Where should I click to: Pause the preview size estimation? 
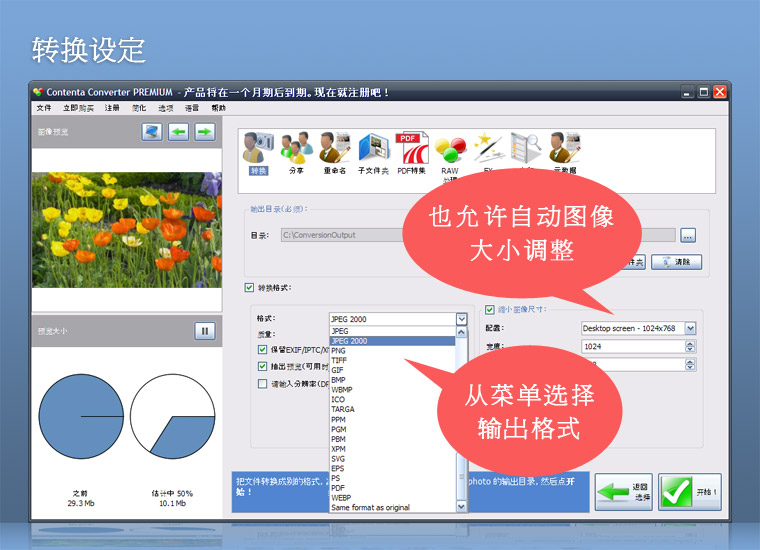(204, 331)
